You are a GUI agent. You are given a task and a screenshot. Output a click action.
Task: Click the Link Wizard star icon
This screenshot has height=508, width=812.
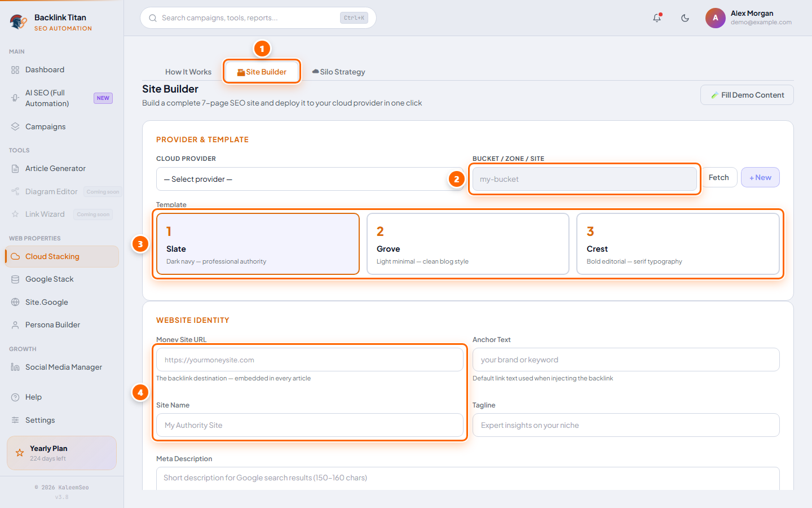[15, 214]
